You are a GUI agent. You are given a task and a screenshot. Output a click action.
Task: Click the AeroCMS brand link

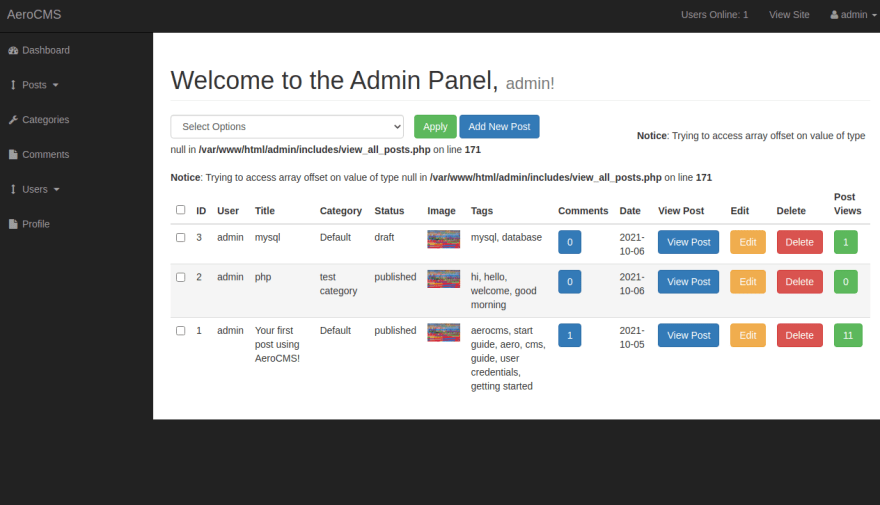pyautogui.click(x=34, y=15)
